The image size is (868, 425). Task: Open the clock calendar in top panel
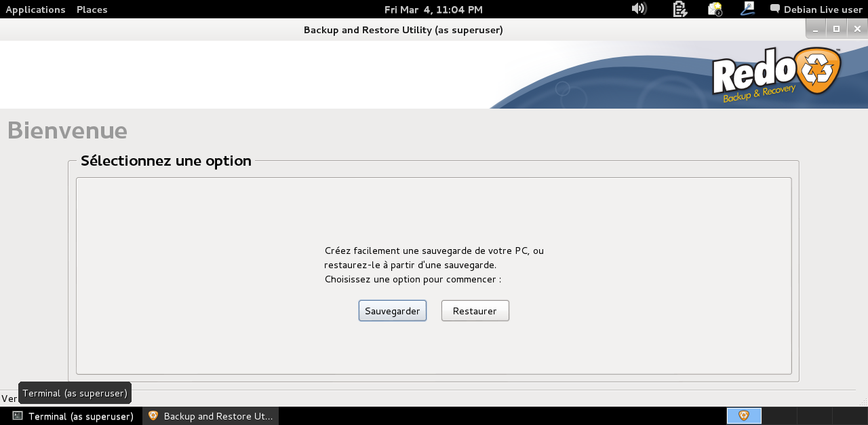pos(433,10)
